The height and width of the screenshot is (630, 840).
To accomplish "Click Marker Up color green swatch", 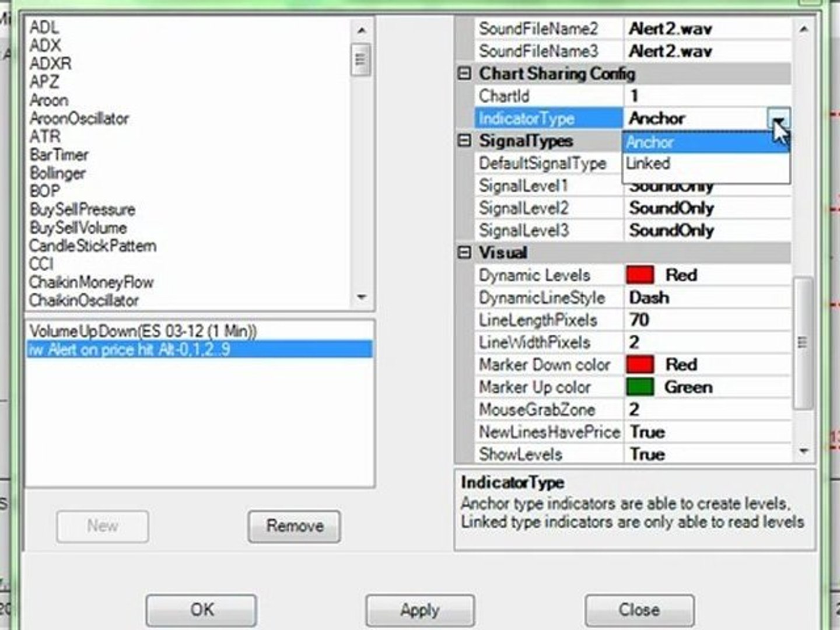I will click(x=640, y=387).
